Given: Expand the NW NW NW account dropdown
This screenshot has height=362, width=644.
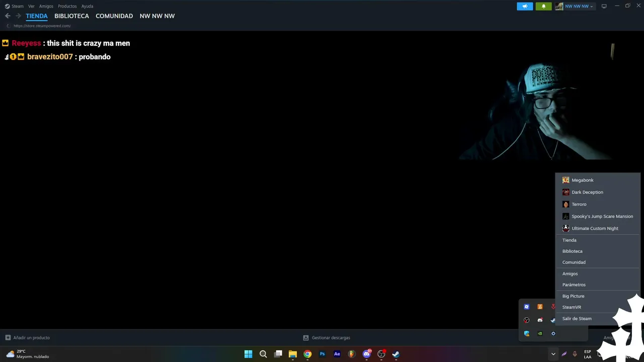Looking at the screenshot, I should pyautogui.click(x=579, y=6).
